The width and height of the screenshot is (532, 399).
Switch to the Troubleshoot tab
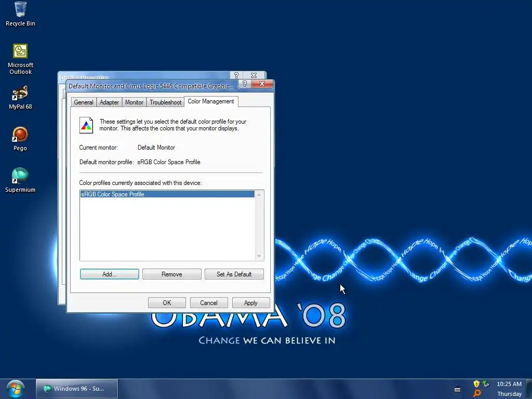pyautogui.click(x=166, y=102)
